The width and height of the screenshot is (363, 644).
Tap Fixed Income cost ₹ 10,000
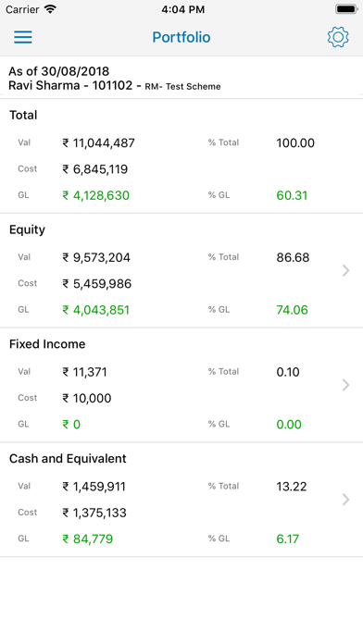tap(87, 399)
